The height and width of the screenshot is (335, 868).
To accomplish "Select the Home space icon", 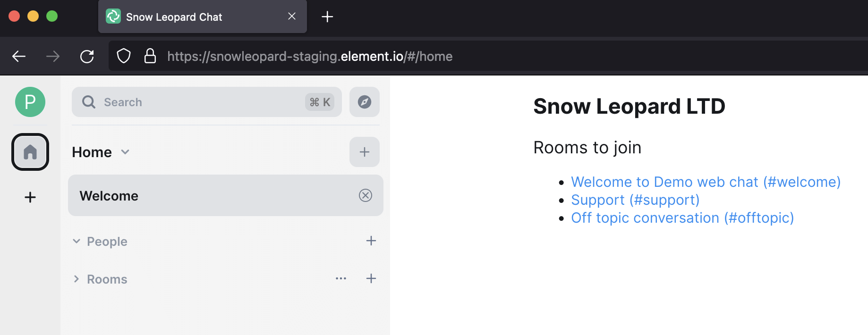I will pos(30,152).
